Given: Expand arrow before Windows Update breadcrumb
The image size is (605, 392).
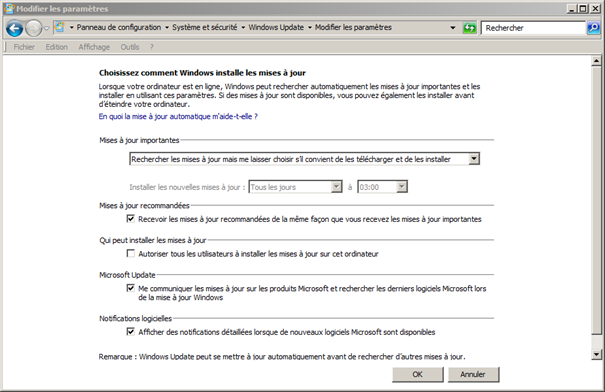Looking at the screenshot, I should coord(243,28).
